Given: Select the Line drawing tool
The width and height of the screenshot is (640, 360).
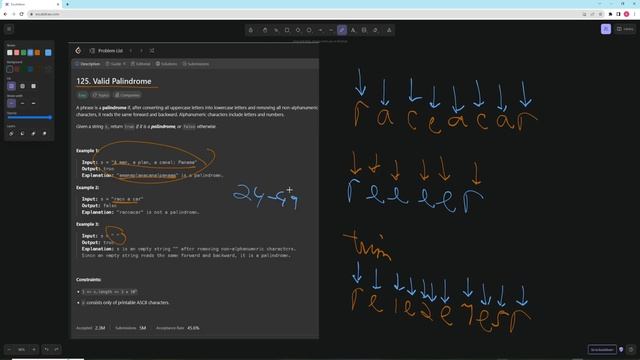Looking at the screenshot, I should point(331,30).
